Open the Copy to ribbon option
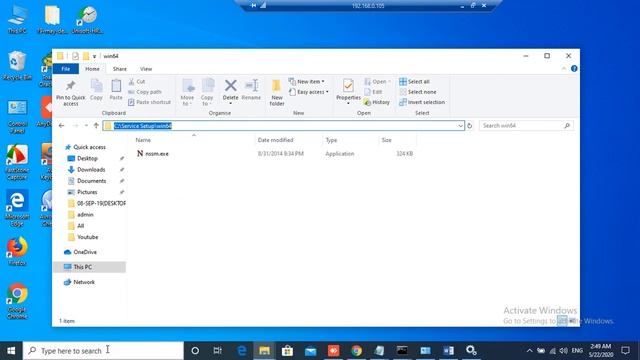The width and height of the screenshot is (640, 360). tap(207, 92)
